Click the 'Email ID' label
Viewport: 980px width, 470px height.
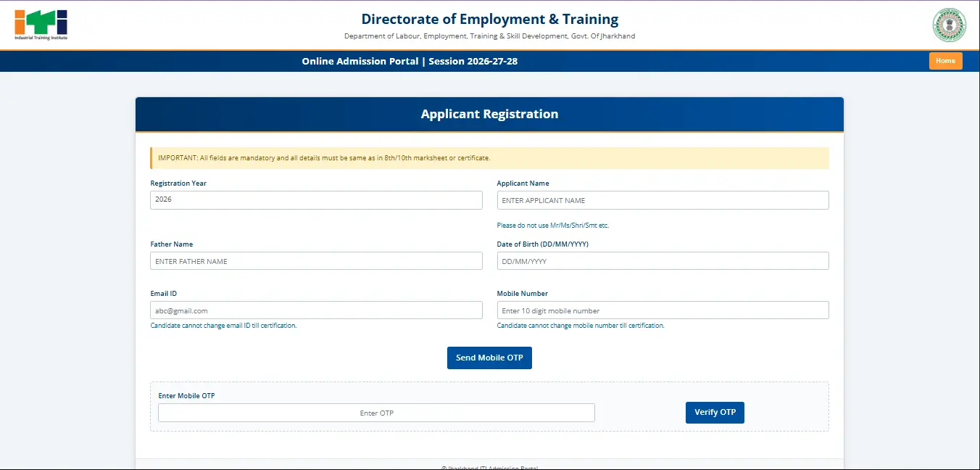click(x=163, y=294)
